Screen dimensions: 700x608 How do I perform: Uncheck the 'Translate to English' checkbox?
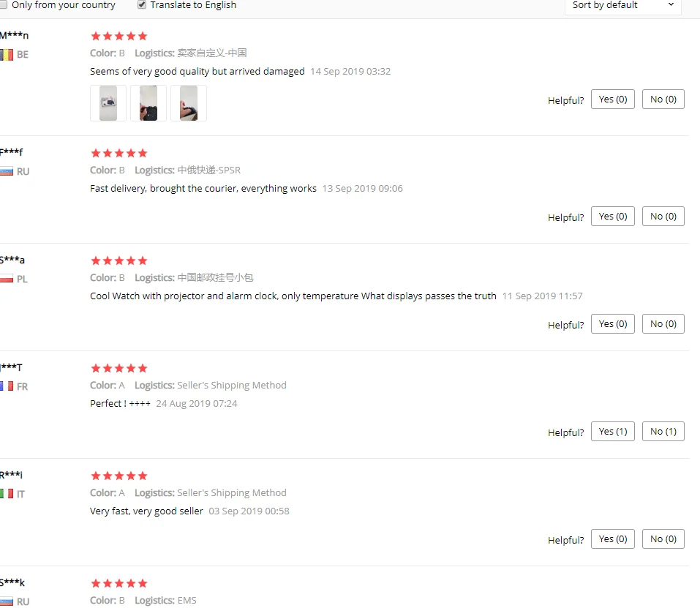(x=142, y=5)
